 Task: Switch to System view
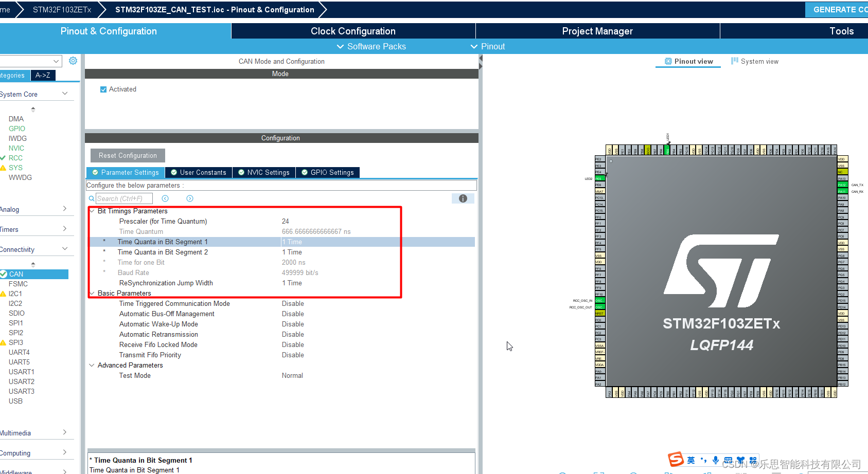pos(755,61)
